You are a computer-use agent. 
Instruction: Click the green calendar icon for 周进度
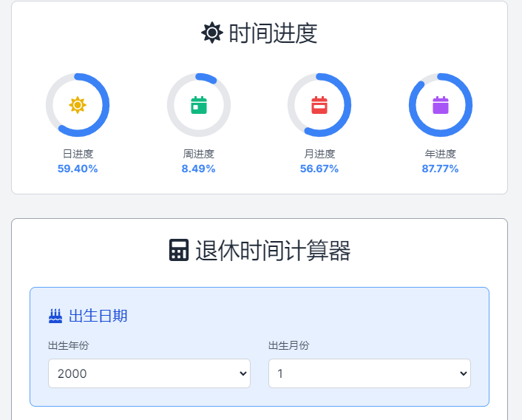tap(199, 105)
